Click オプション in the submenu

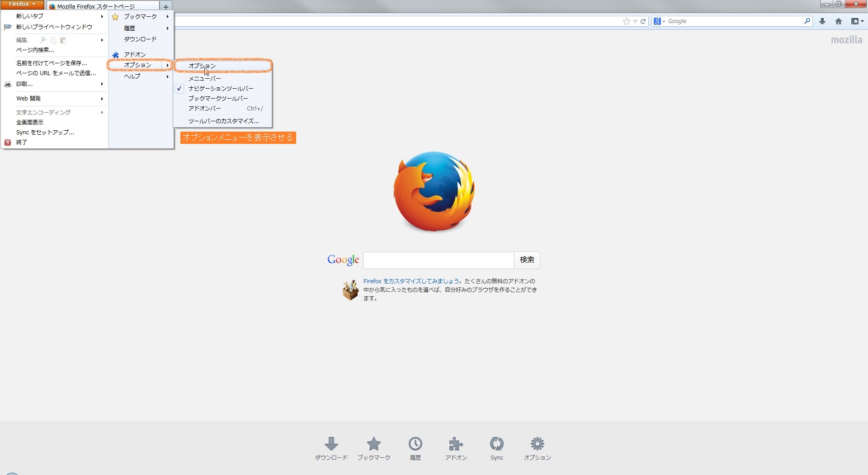tap(223, 66)
